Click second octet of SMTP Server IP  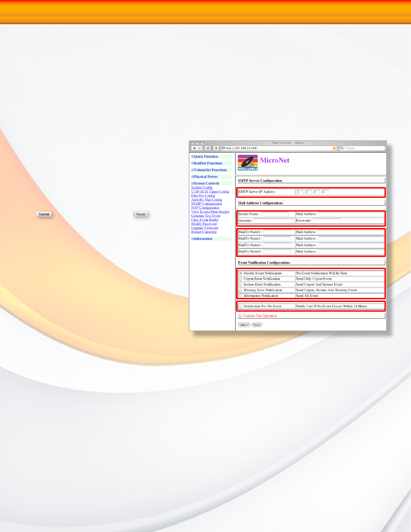point(308,192)
